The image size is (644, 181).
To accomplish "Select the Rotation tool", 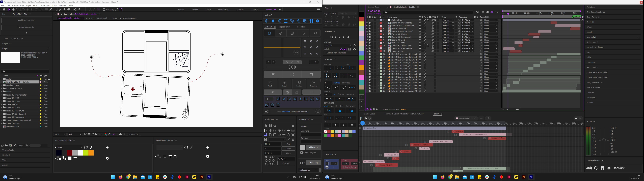I will coord(37,10).
